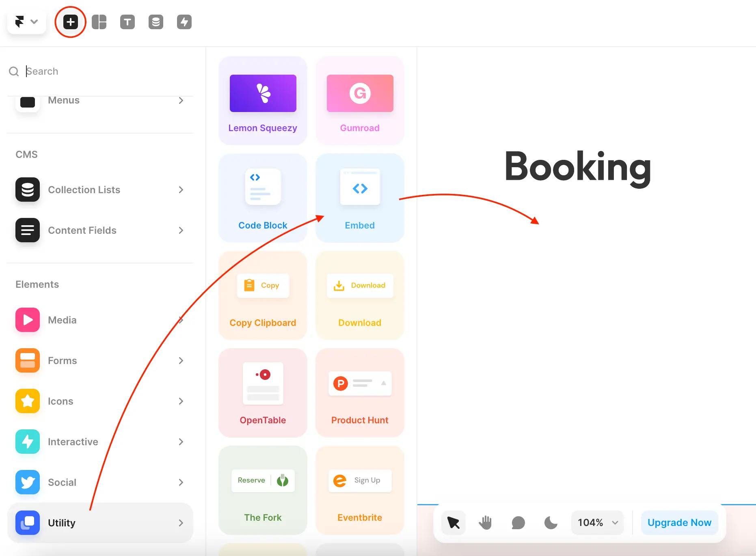Open the Media category
This screenshot has height=556, width=756.
click(x=100, y=320)
